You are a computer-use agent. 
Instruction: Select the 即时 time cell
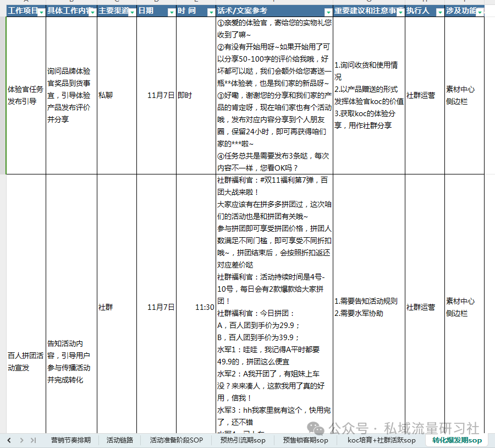(x=196, y=95)
